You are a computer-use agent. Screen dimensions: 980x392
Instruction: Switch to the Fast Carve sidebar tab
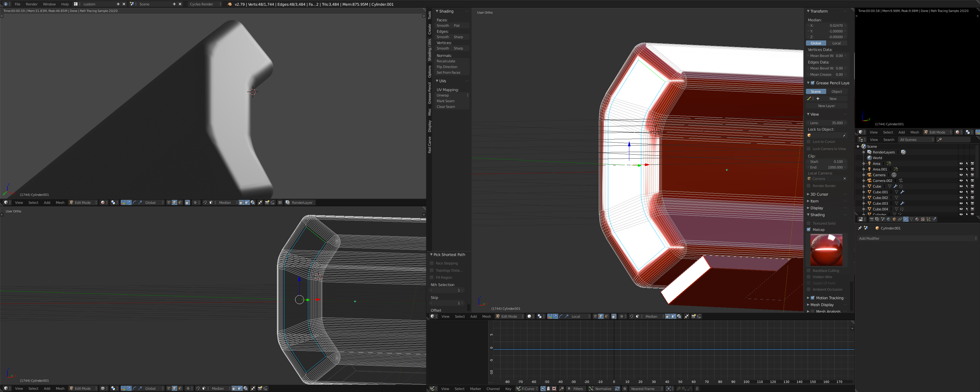coord(430,145)
